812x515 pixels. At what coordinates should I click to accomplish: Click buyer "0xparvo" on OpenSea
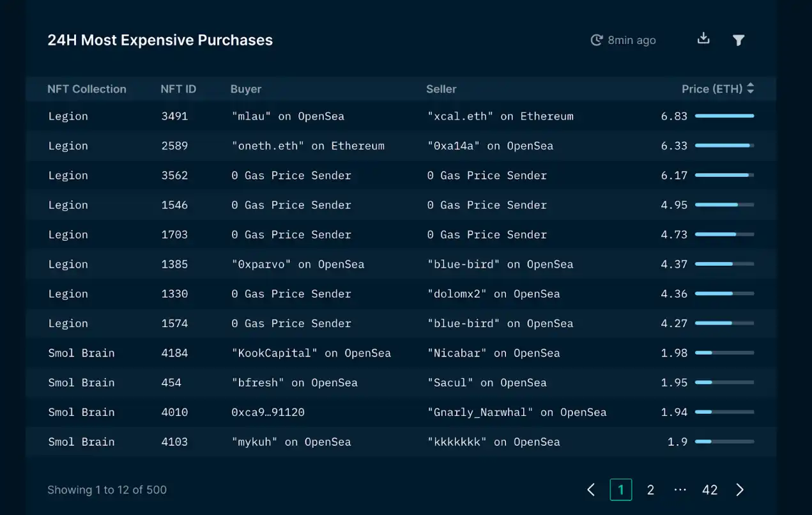point(298,264)
